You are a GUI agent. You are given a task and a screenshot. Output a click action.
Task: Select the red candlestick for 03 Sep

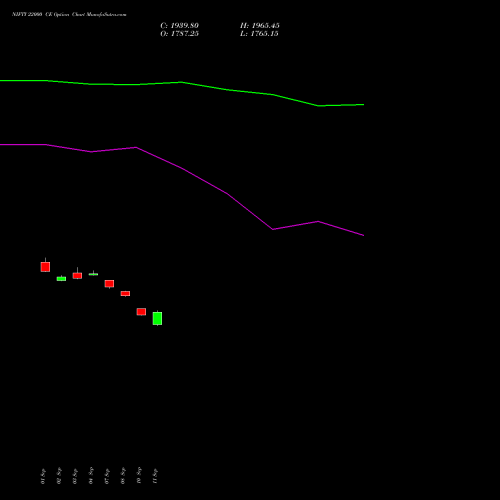77,275
